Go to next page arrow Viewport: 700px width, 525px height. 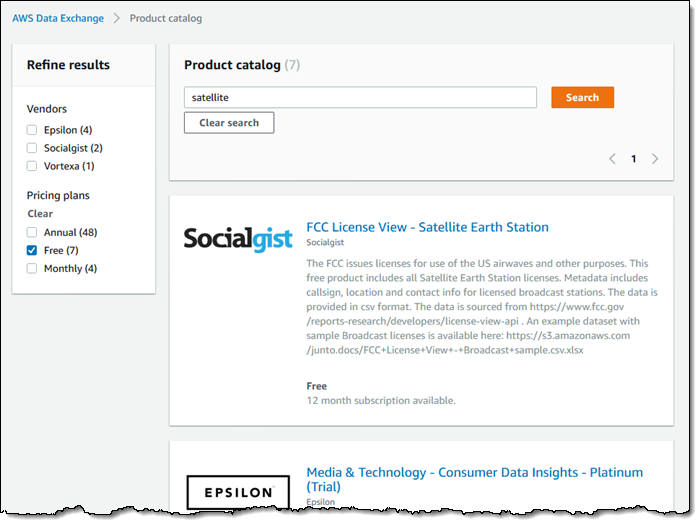point(655,159)
